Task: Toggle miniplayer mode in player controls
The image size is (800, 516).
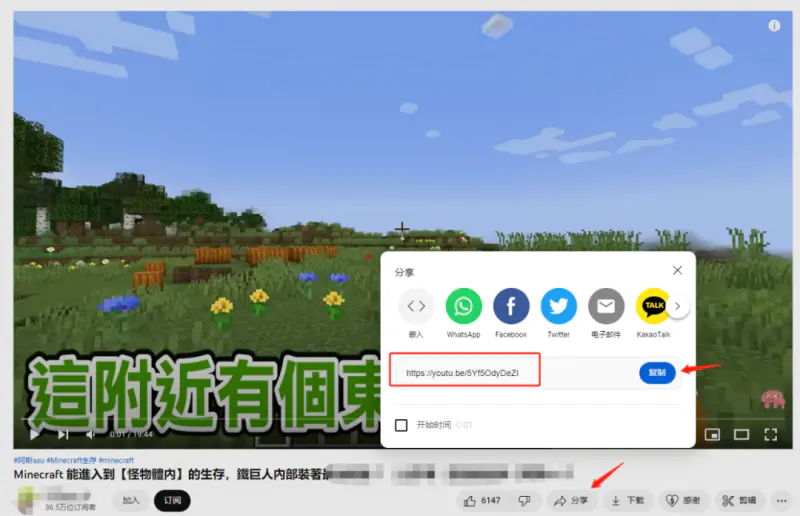Action: pos(712,435)
